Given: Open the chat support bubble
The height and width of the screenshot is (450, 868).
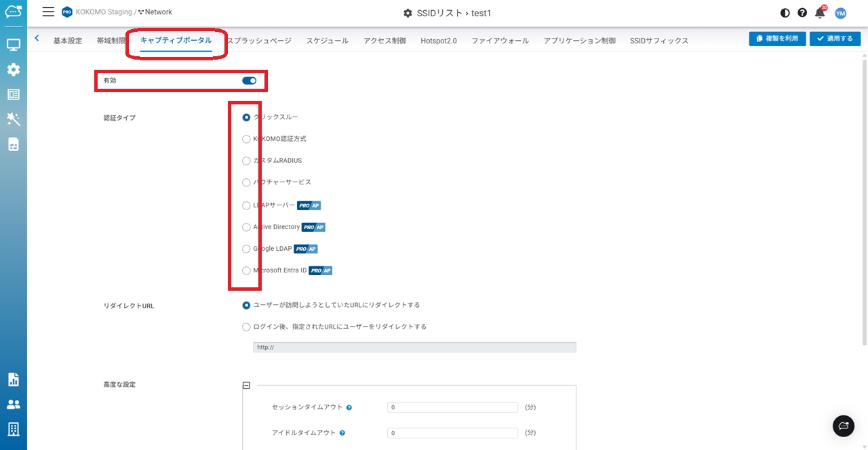Looking at the screenshot, I should click(x=844, y=426).
